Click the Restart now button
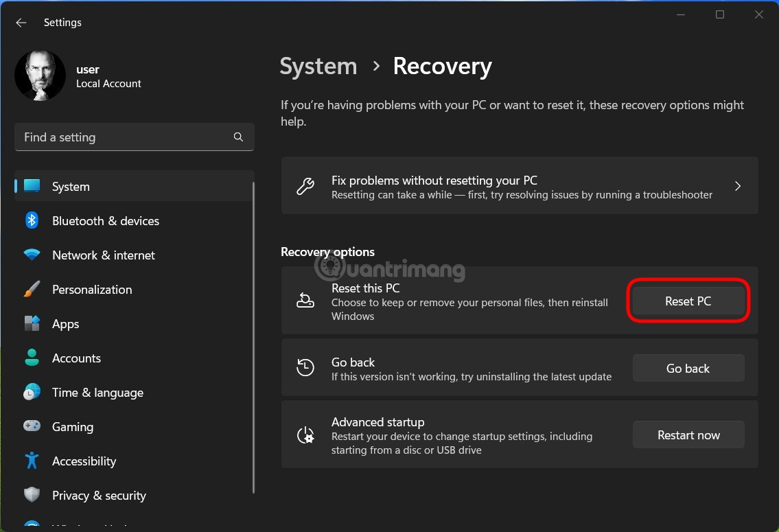The width and height of the screenshot is (779, 532). click(x=688, y=435)
